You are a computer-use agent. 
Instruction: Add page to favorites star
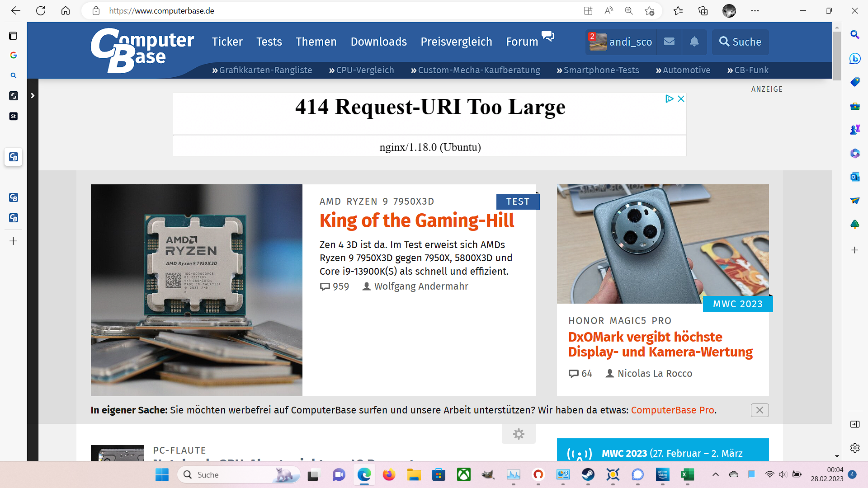coord(650,11)
